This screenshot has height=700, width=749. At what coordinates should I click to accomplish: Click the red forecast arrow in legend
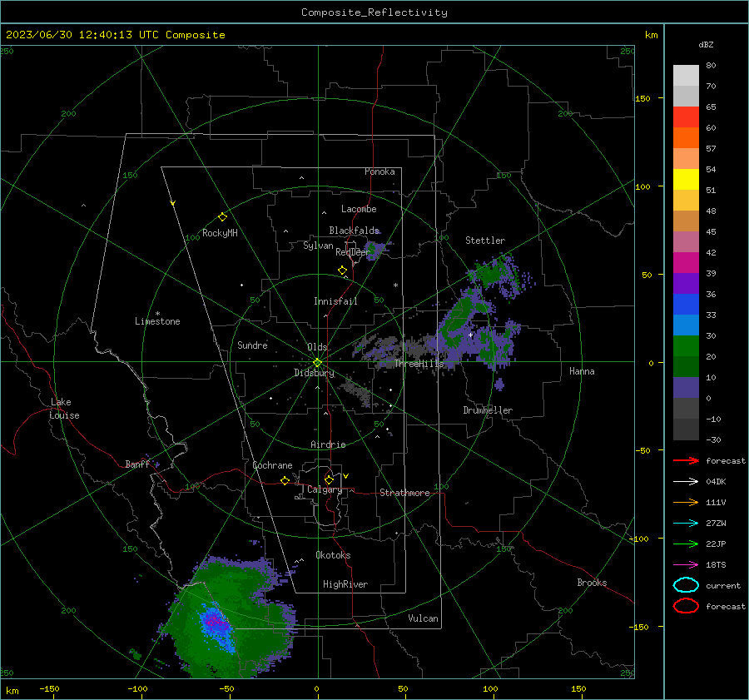(x=686, y=460)
